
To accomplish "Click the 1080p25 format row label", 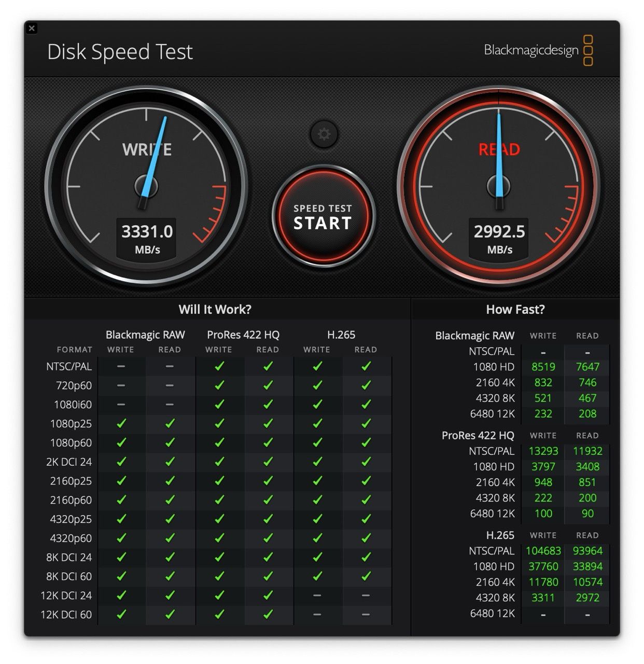I will [x=71, y=424].
